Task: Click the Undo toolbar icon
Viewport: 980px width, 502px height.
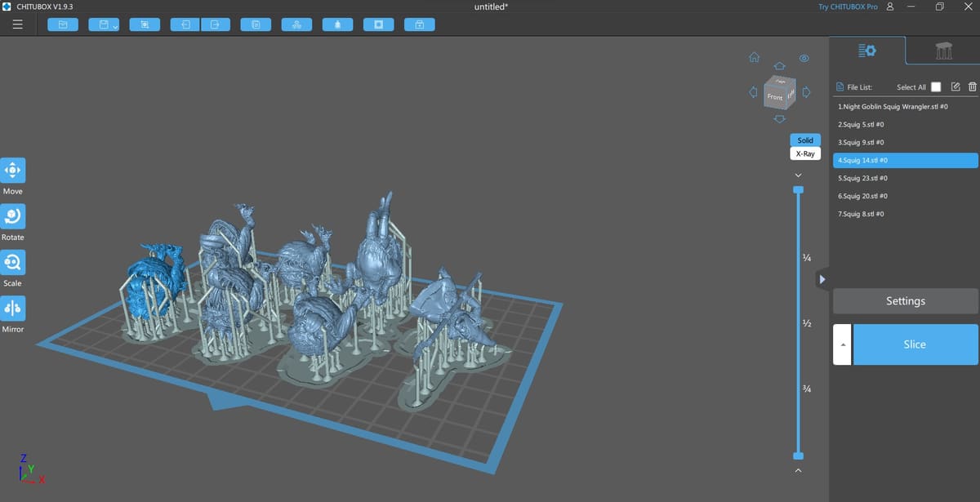Action: pos(185,24)
